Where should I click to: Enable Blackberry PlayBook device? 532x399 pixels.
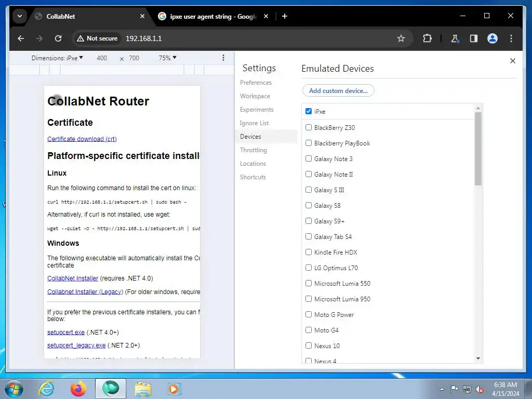click(x=309, y=143)
